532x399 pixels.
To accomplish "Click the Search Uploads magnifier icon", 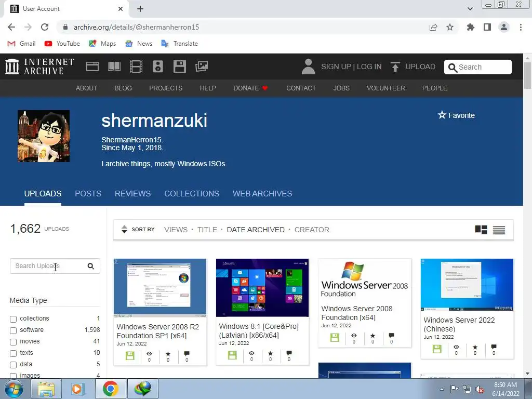I will pos(90,266).
